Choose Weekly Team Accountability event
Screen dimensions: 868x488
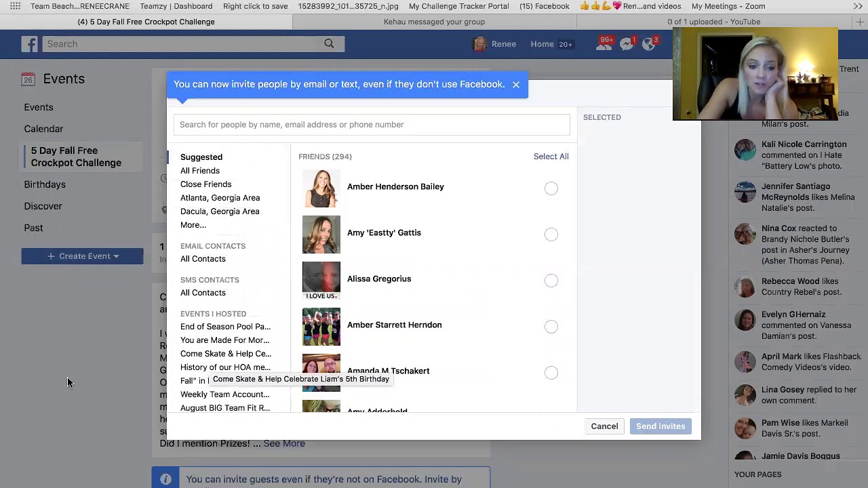(224, 394)
